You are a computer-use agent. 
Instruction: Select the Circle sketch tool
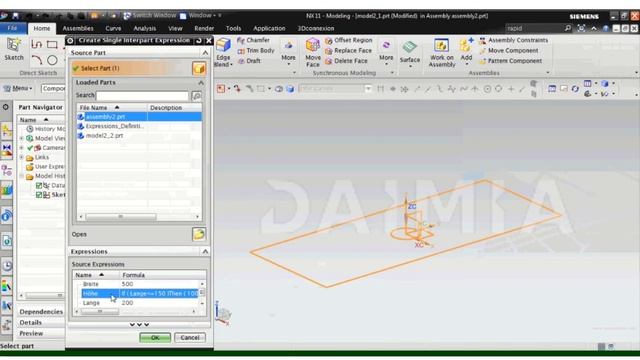[52, 60]
